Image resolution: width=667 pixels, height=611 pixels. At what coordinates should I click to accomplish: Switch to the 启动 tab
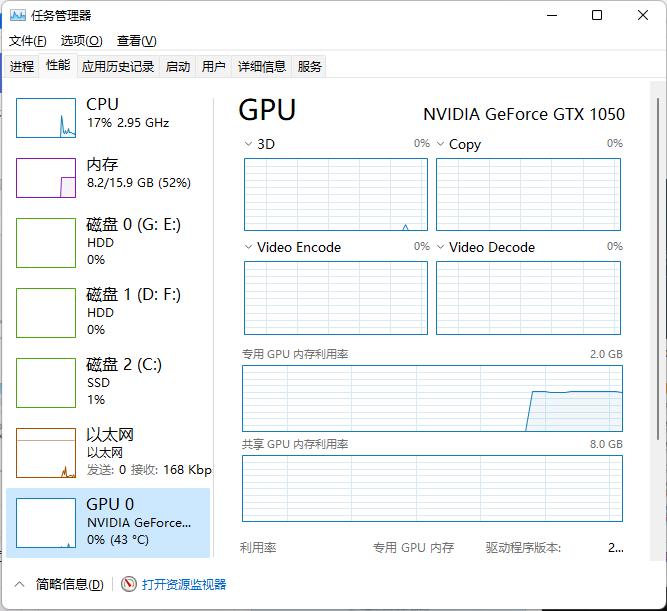[x=178, y=66]
